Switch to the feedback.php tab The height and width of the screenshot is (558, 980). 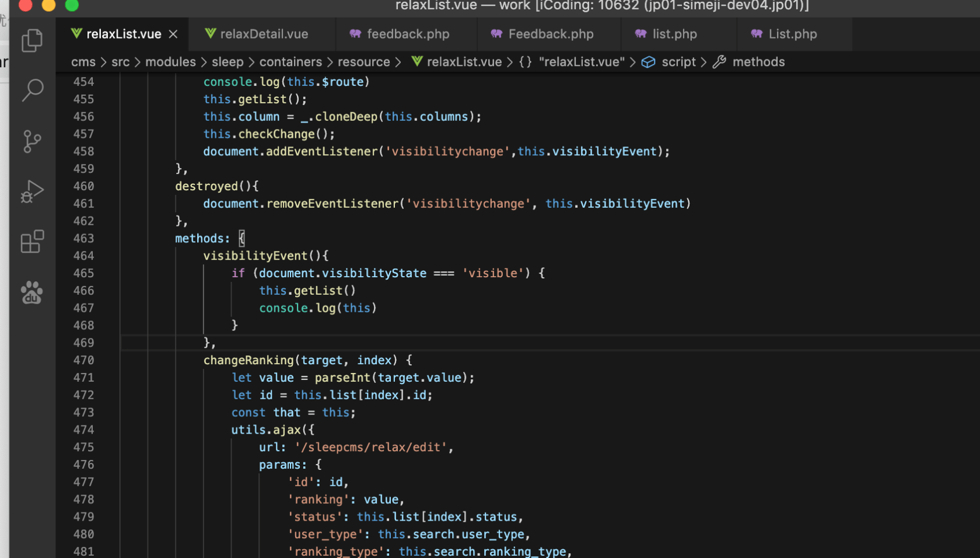point(408,34)
